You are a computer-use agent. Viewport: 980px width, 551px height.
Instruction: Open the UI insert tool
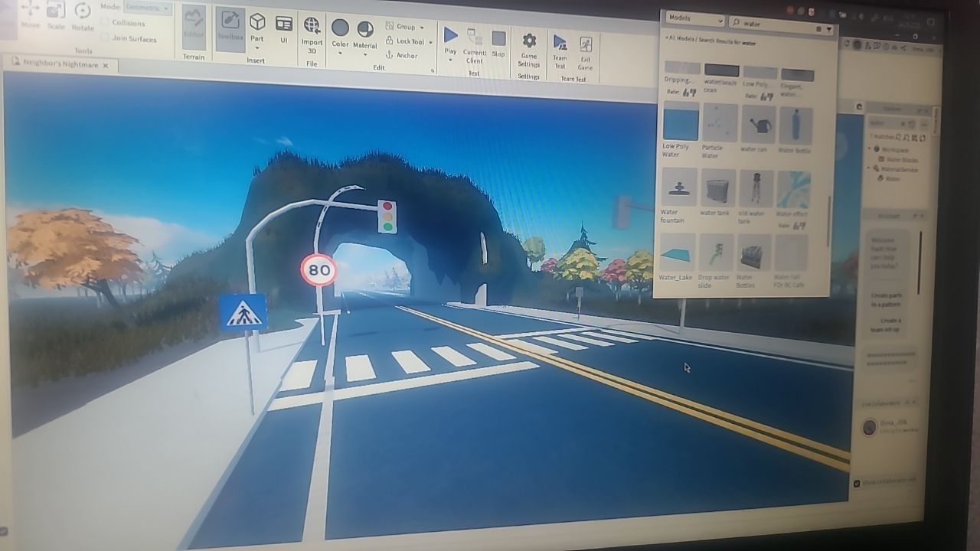click(x=284, y=29)
